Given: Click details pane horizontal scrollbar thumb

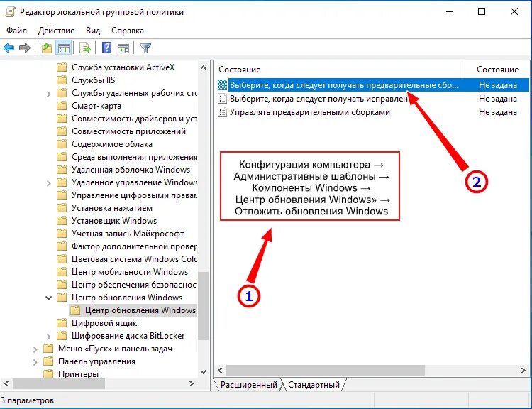Looking at the screenshot, I should (x=326, y=370).
